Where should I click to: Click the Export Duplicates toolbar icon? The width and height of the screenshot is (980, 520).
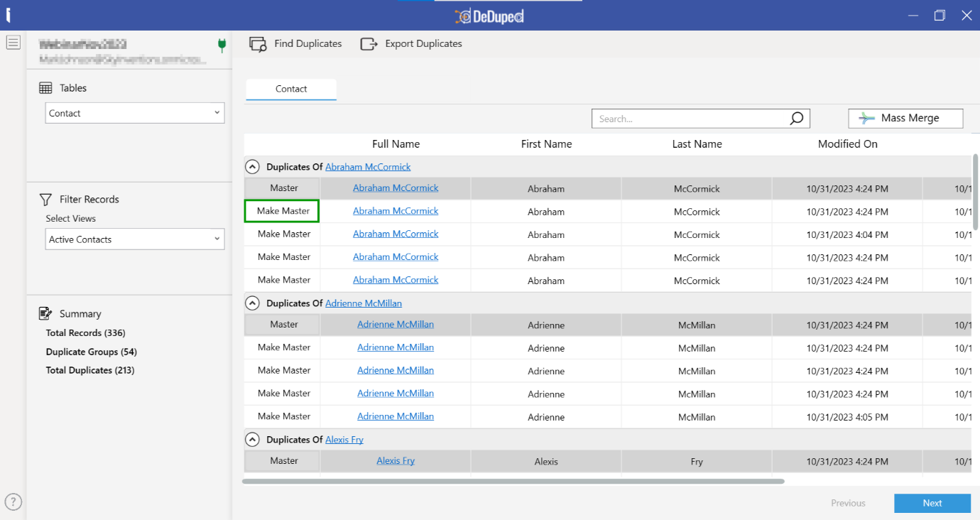(x=369, y=44)
